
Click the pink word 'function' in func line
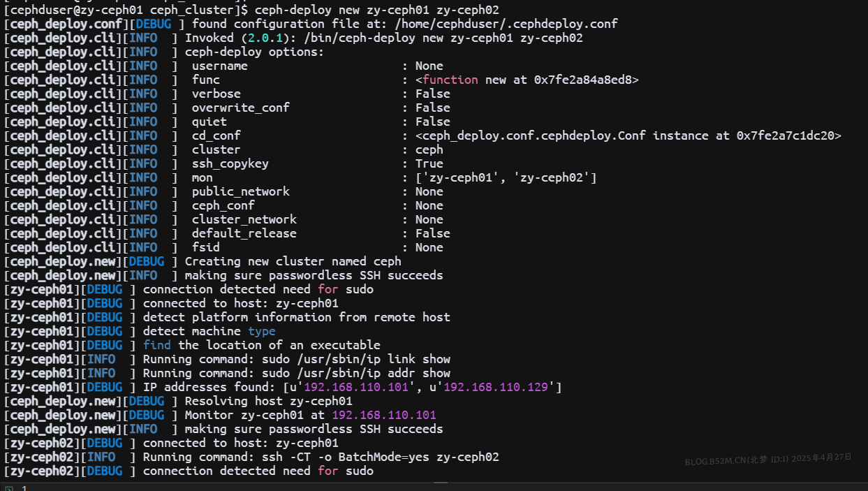[x=450, y=80]
